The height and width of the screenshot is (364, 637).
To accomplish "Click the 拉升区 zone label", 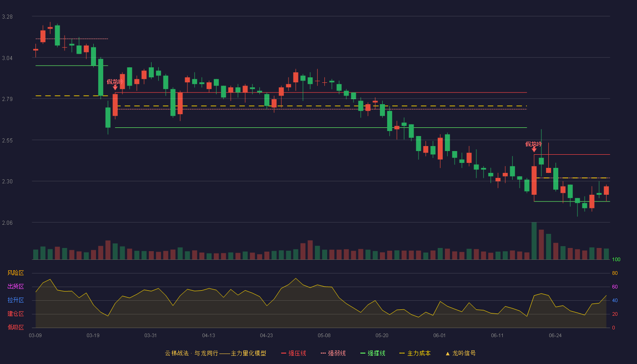I will point(15,300).
